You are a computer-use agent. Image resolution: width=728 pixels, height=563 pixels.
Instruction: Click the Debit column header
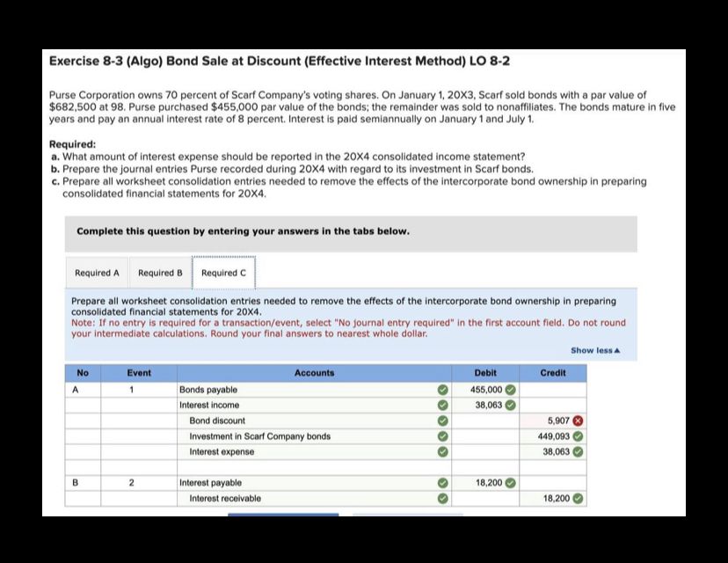pyautogui.click(x=485, y=373)
